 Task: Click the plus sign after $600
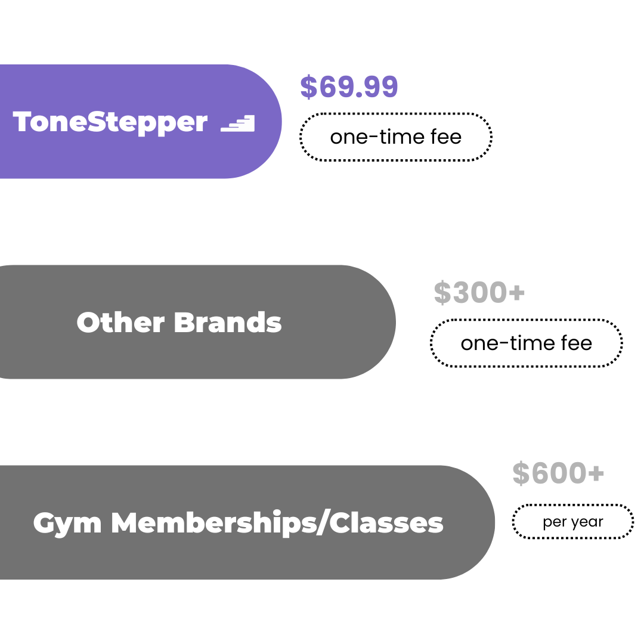tap(596, 474)
